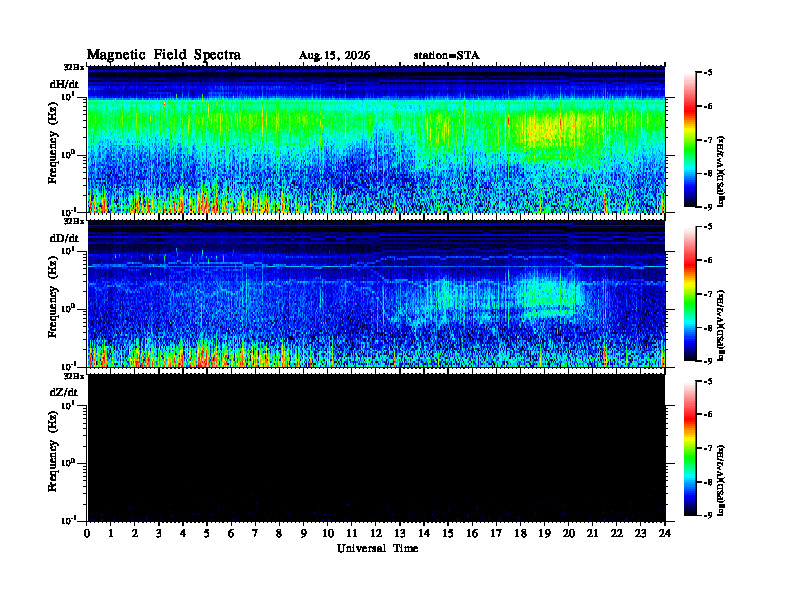Click the '-7' tick on dZ/dt color scale
This screenshot has width=792, height=612.
pyautogui.click(x=708, y=448)
